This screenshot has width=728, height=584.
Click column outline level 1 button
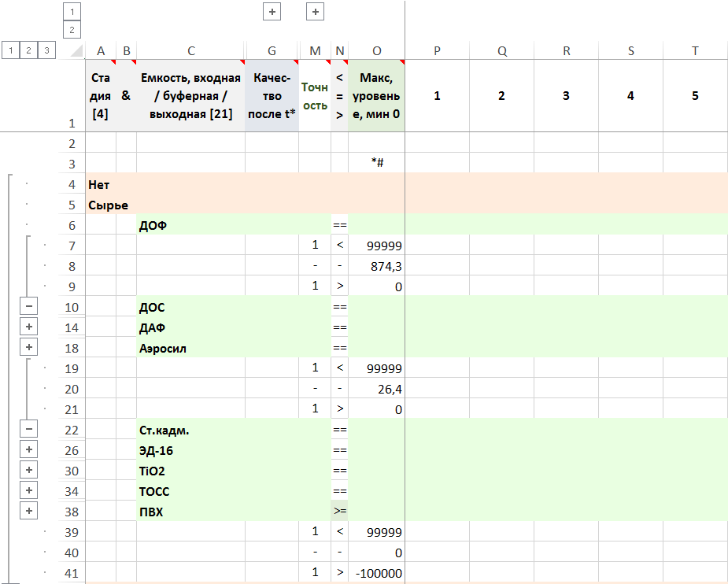click(72, 12)
